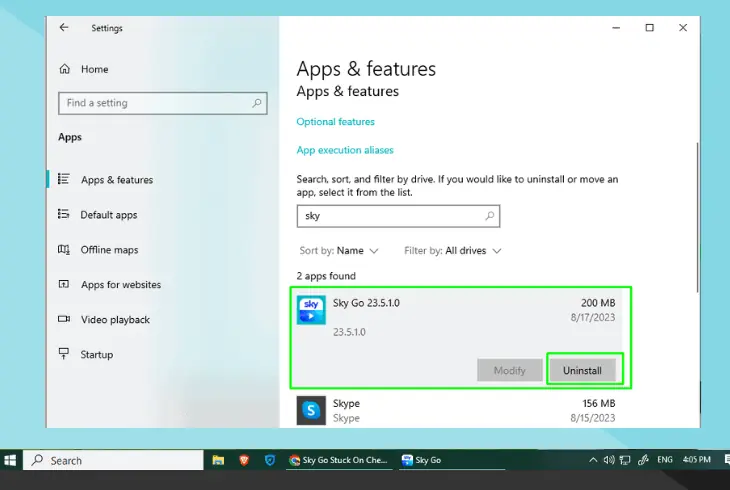
Task: Click app search box containing sky
Action: pos(398,216)
